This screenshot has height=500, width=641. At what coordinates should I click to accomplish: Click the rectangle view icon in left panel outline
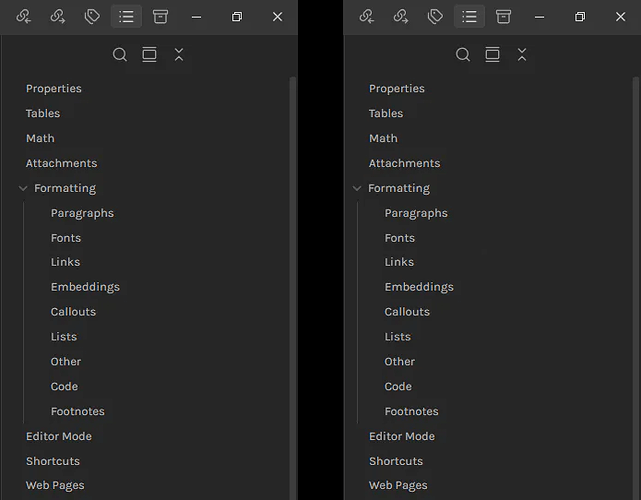point(149,55)
